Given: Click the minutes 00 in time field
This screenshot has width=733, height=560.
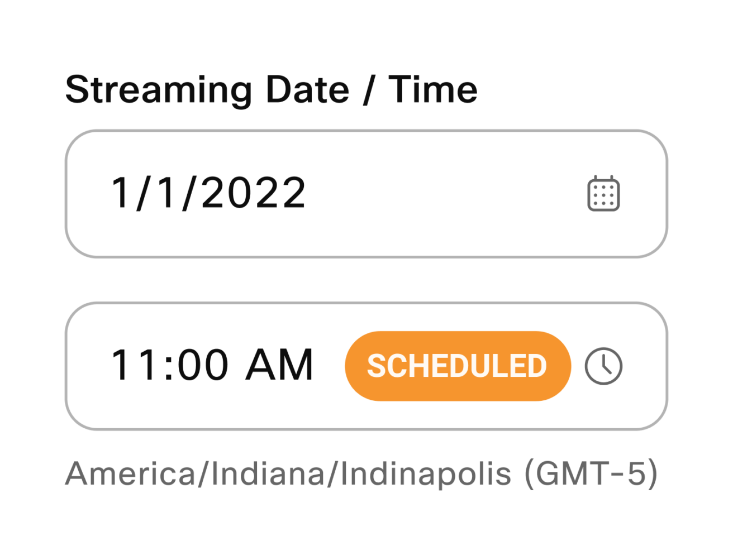Looking at the screenshot, I should pyautogui.click(x=203, y=365).
